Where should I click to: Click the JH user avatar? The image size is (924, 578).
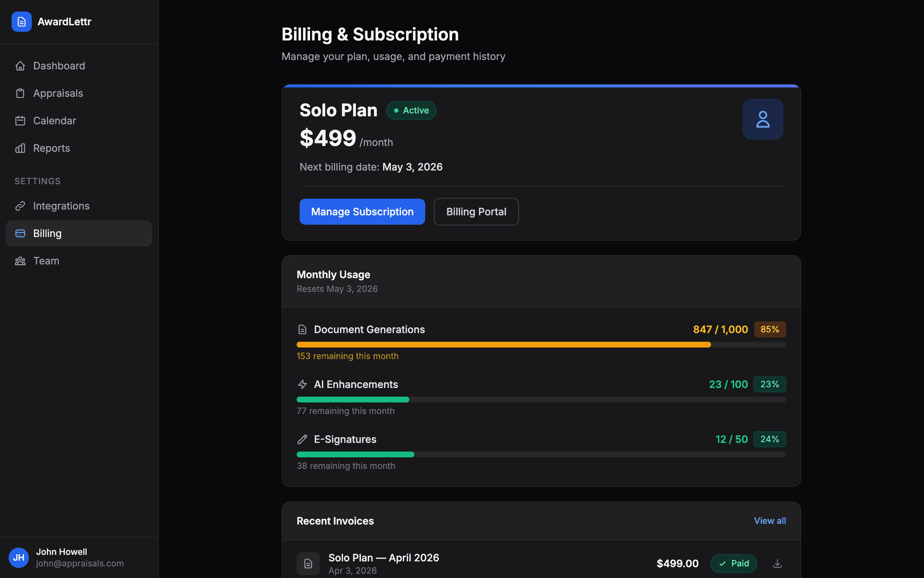click(x=19, y=558)
